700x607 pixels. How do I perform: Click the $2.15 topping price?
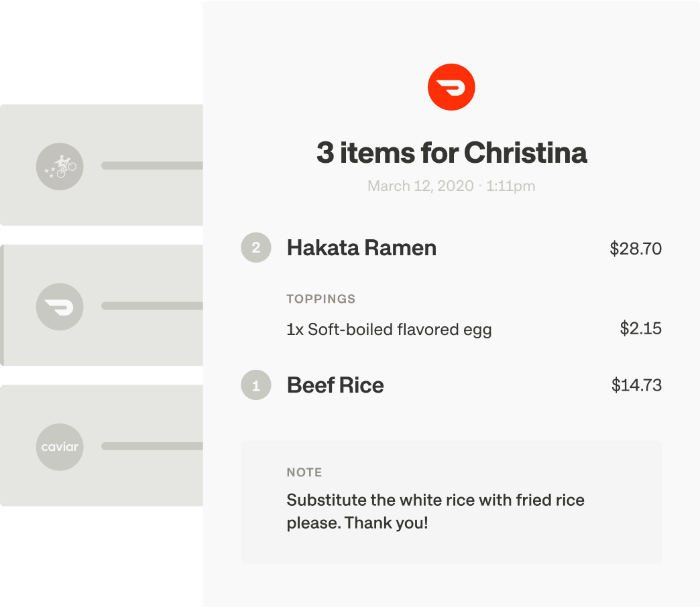(640, 328)
